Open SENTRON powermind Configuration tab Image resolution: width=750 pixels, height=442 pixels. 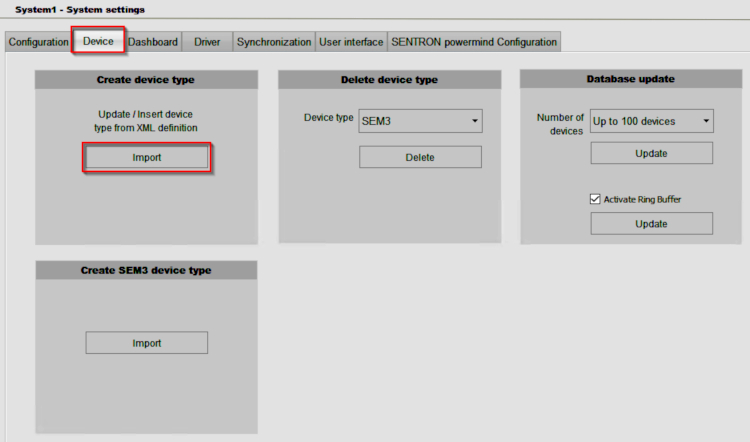pyautogui.click(x=474, y=42)
